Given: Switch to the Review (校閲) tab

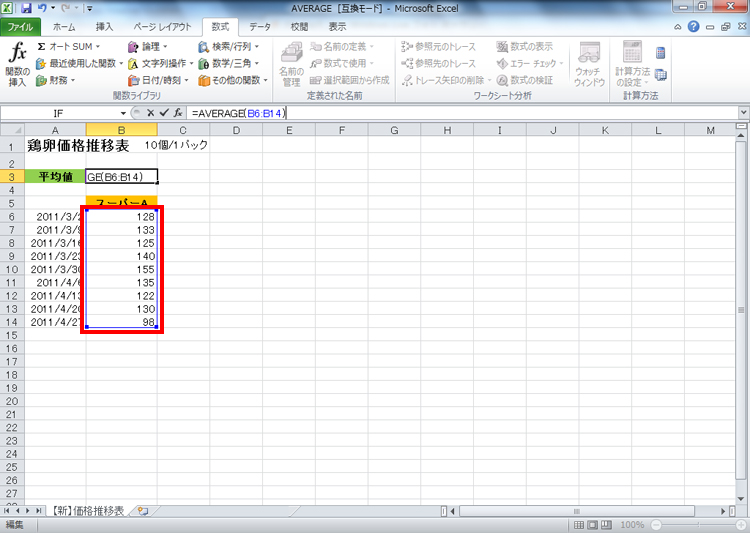Looking at the screenshot, I should [299, 27].
